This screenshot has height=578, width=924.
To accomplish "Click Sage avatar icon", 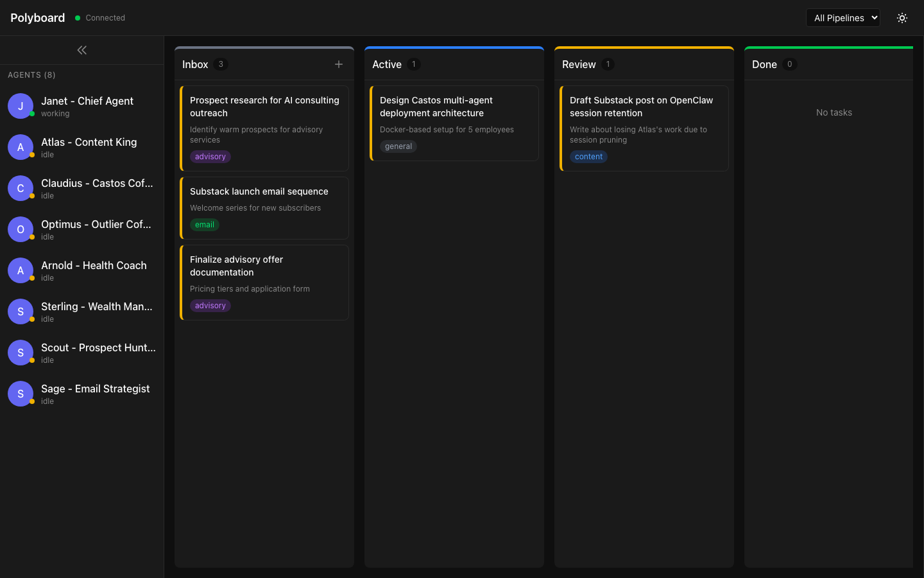I will pos(21,394).
